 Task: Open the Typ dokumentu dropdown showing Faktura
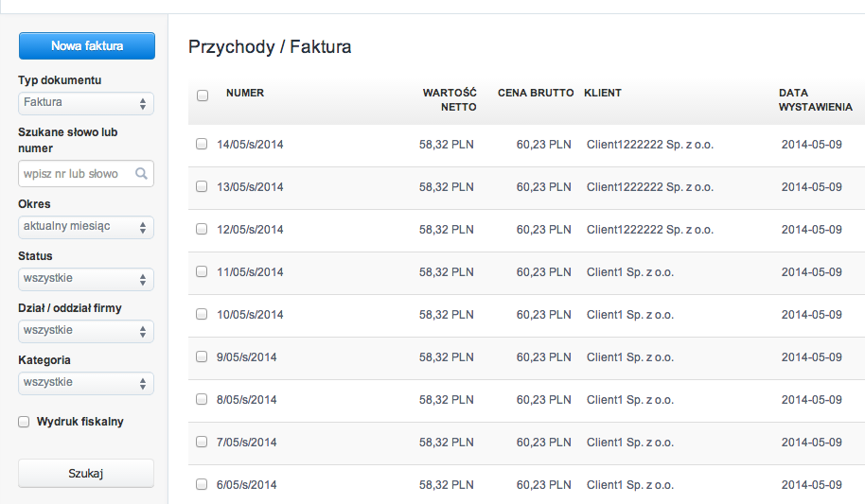pyautogui.click(x=85, y=103)
